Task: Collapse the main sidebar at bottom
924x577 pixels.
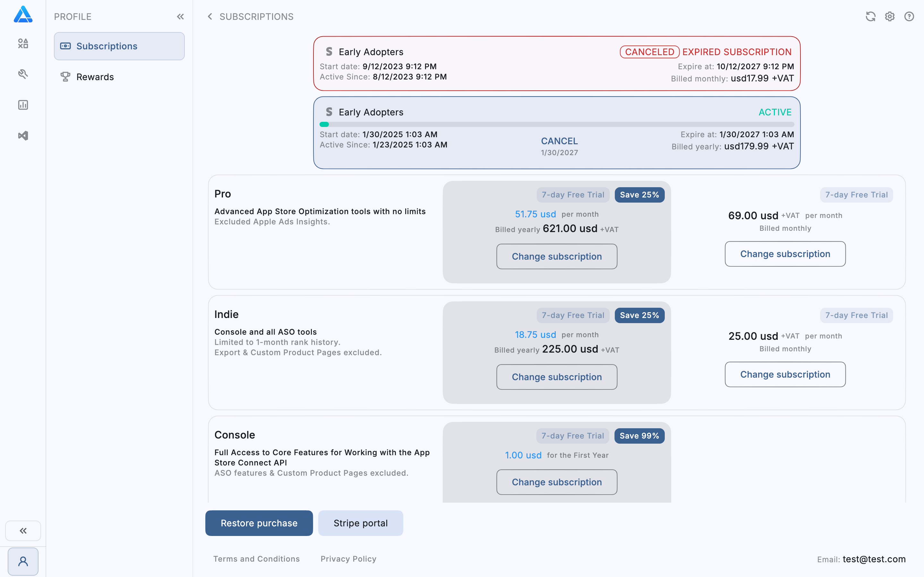Action: tap(23, 531)
